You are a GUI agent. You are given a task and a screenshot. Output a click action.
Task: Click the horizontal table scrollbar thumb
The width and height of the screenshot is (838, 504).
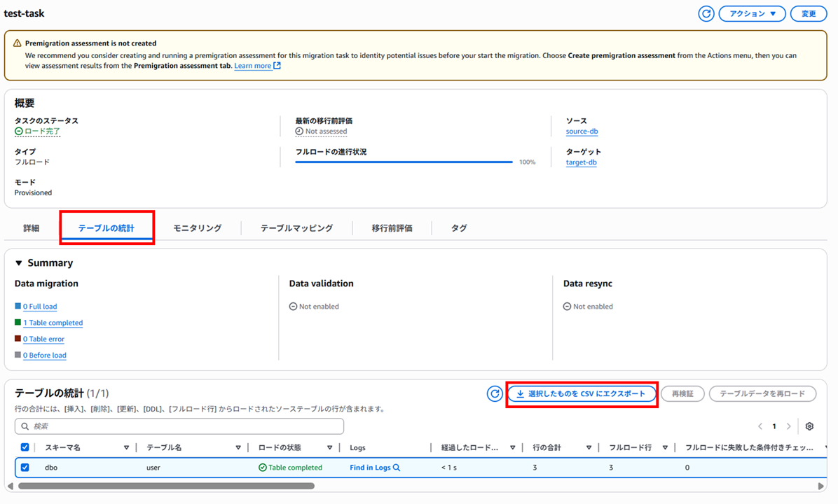(166, 486)
